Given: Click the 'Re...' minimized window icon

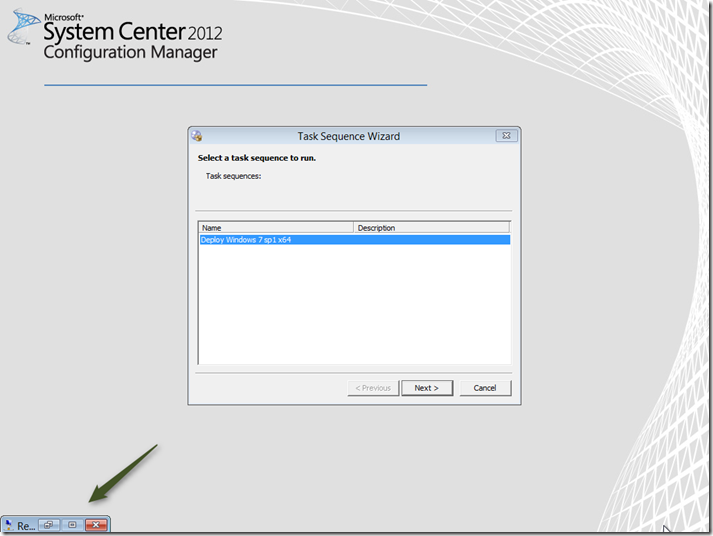Looking at the screenshot, I should pos(9,526).
